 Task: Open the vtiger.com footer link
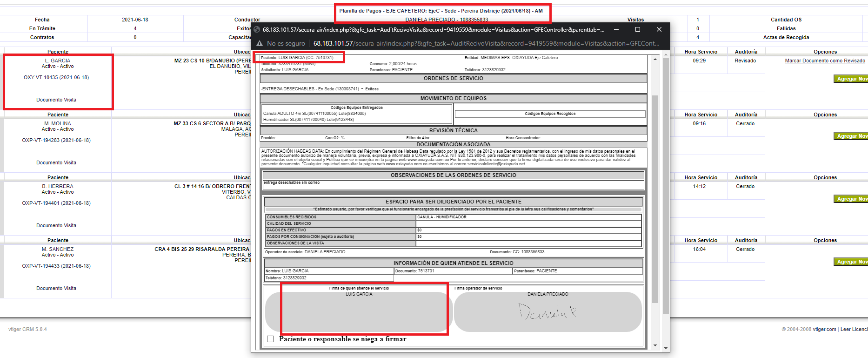click(x=824, y=329)
